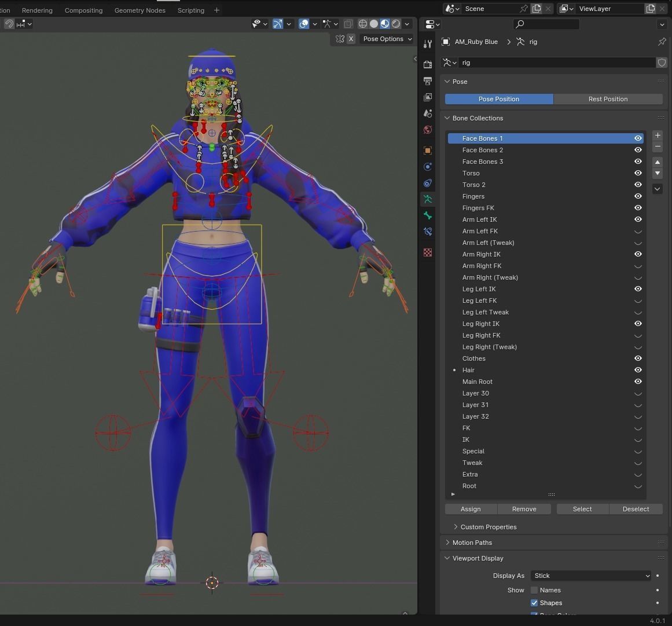This screenshot has height=626, width=672.
Task: Open the Tool properties tab
Action: (x=427, y=44)
